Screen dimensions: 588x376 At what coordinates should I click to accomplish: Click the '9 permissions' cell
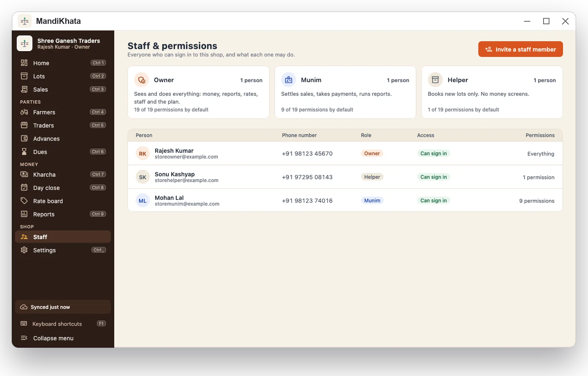[537, 201]
